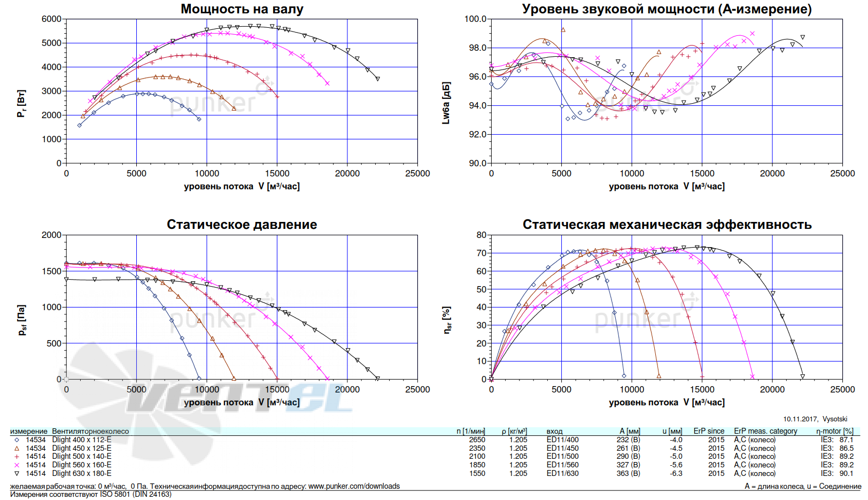Click the footnote 'Измерения соответствуют ISO 5801 (DIN 24163)'
This screenshot has height=500, width=868.
click(x=91, y=495)
